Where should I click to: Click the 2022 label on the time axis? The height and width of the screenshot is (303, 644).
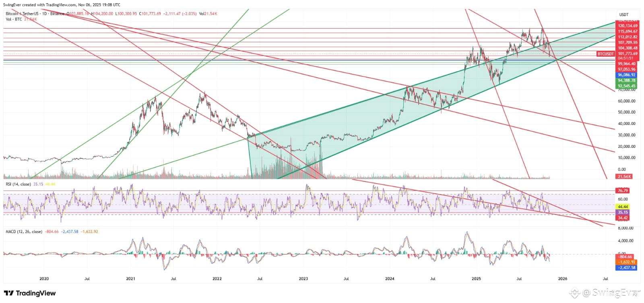[x=217, y=278]
